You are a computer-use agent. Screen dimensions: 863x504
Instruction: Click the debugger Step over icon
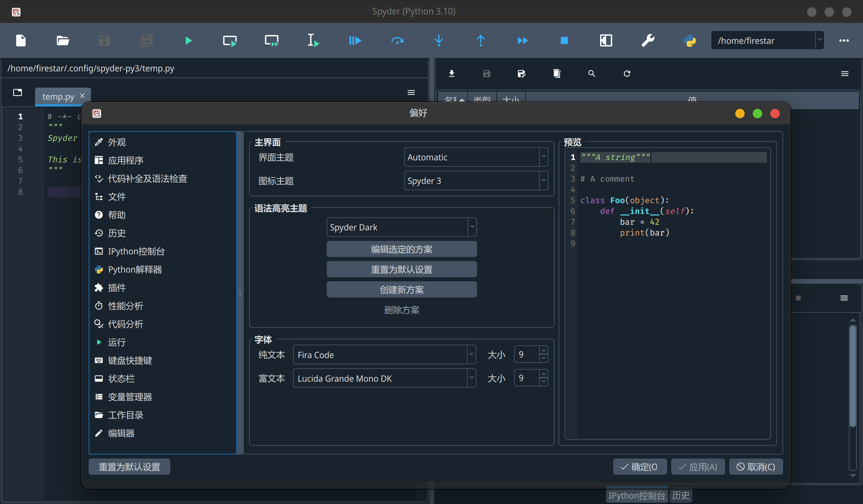[397, 41]
